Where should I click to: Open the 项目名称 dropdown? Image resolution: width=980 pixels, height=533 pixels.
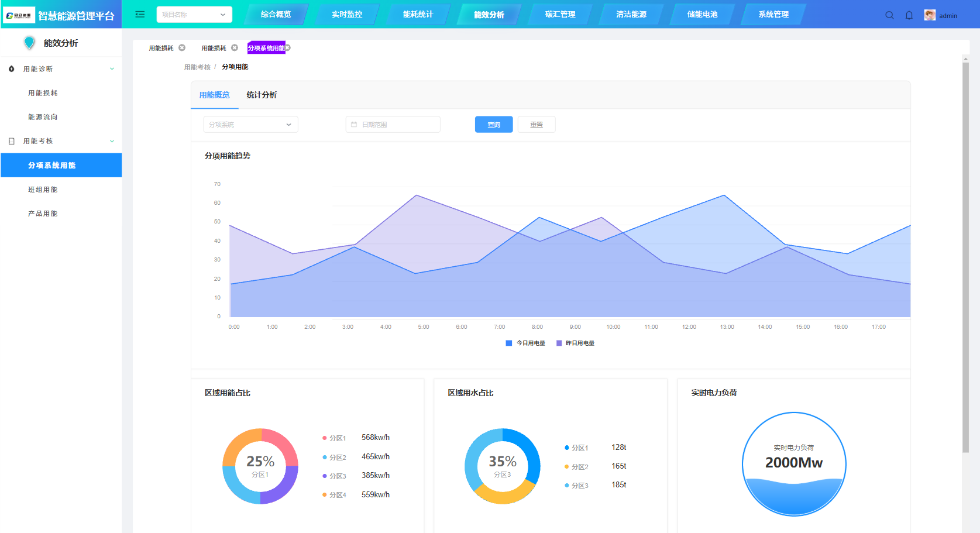pos(194,15)
